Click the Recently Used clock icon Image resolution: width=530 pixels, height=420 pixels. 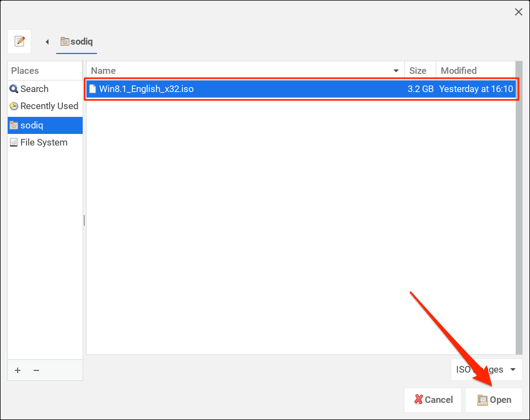click(14, 106)
